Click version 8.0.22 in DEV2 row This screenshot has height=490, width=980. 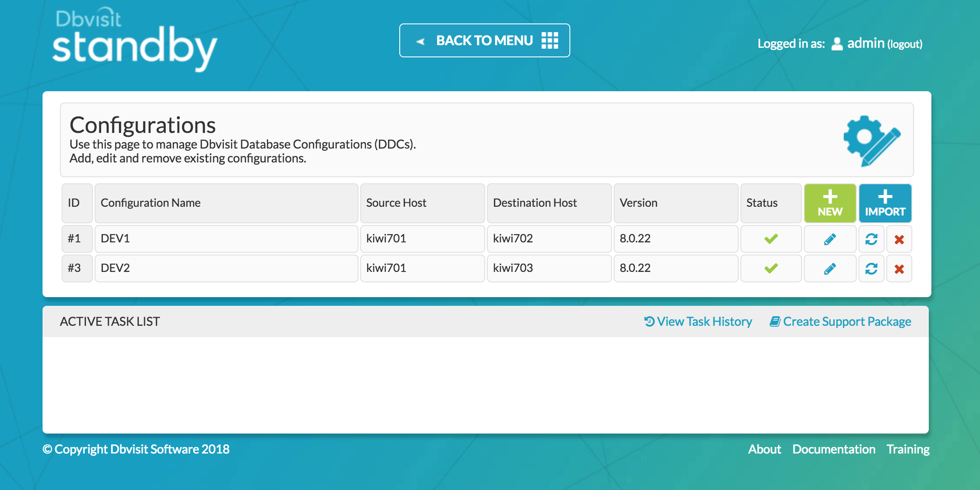pyautogui.click(x=676, y=268)
